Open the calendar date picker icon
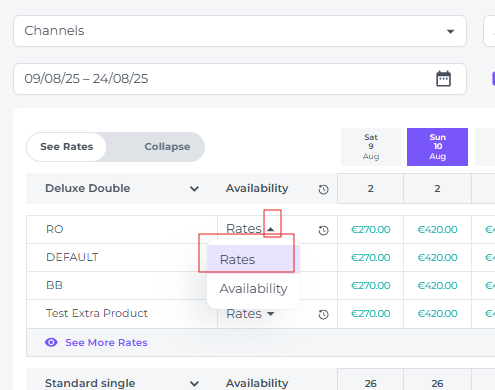Screen dimensions: 495x390 click(x=443, y=79)
